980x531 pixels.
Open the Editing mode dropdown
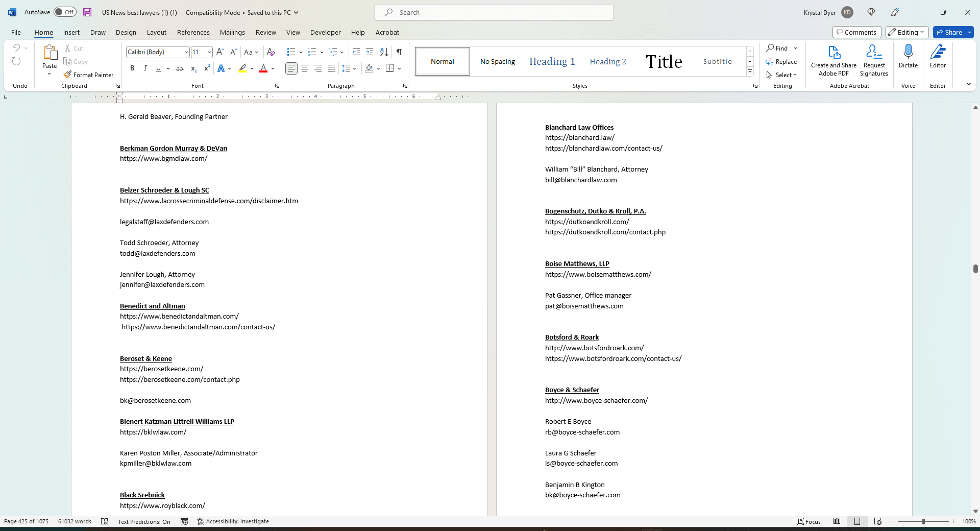click(x=907, y=32)
